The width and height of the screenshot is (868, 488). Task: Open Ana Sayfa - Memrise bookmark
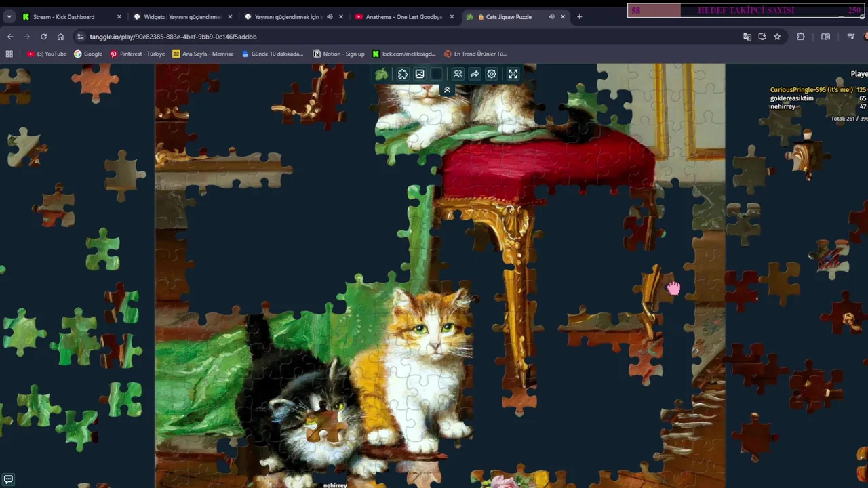pos(203,54)
